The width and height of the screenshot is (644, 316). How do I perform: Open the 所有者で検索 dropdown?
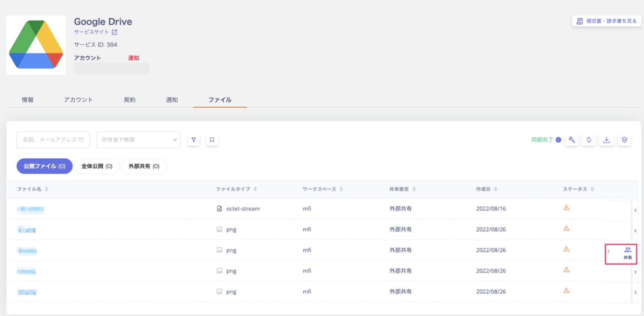click(138, 140)
